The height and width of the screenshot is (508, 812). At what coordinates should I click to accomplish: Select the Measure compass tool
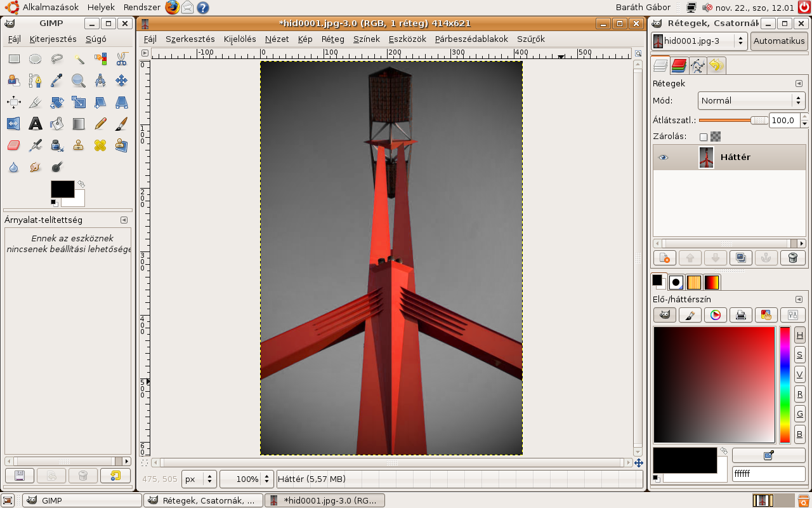[x=100, y=81]
